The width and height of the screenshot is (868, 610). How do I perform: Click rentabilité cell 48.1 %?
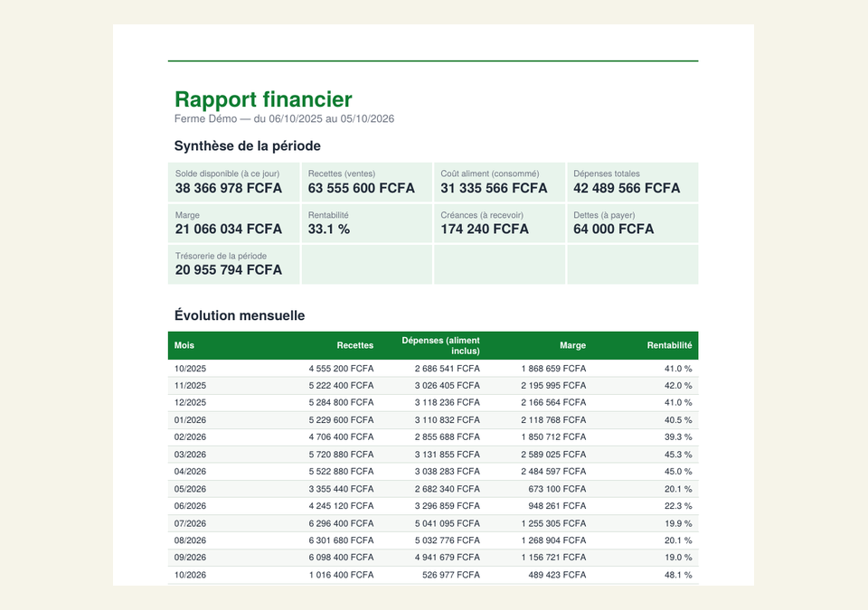[678, 575]
